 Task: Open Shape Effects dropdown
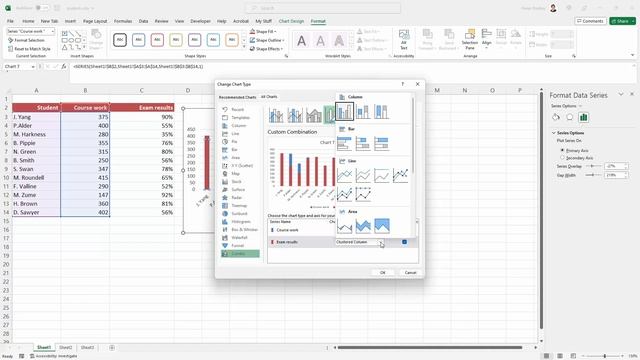click(266, 49)
